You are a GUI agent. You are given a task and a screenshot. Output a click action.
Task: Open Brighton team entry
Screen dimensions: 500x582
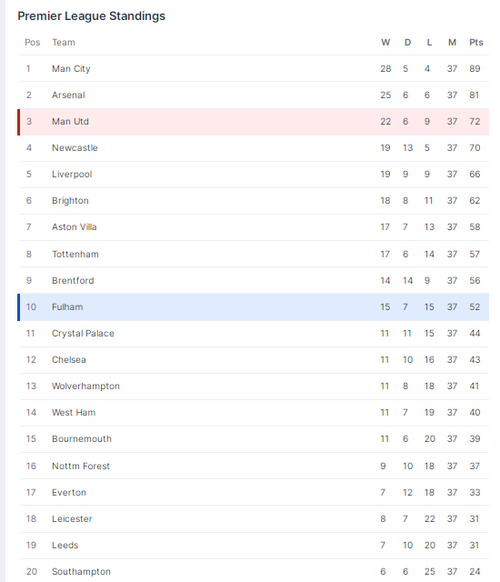pyautogui.click(x=70, y=200)
